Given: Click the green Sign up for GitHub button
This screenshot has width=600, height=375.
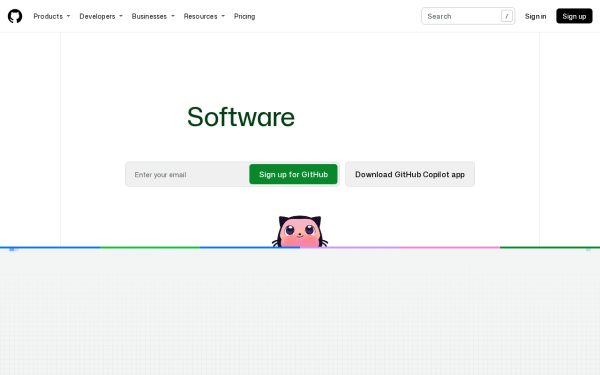Looking at the screenshot, I should click(x=293, y=174).
